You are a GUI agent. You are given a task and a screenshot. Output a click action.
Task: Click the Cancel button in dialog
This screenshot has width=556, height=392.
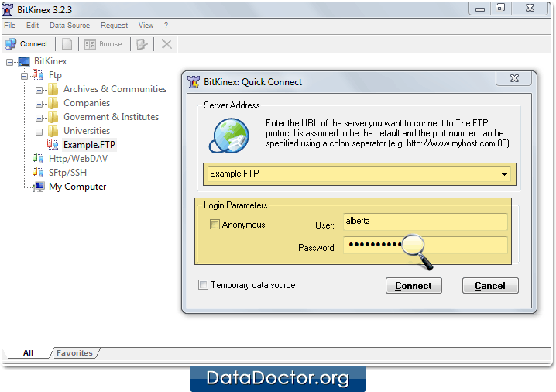tap(490, 286)
